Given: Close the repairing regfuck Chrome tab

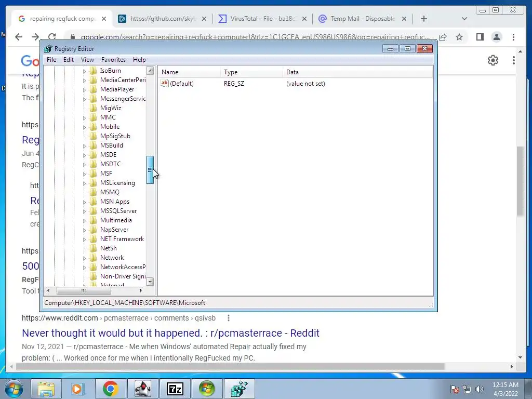Looking at the screenshot, I should click(104, 19).
